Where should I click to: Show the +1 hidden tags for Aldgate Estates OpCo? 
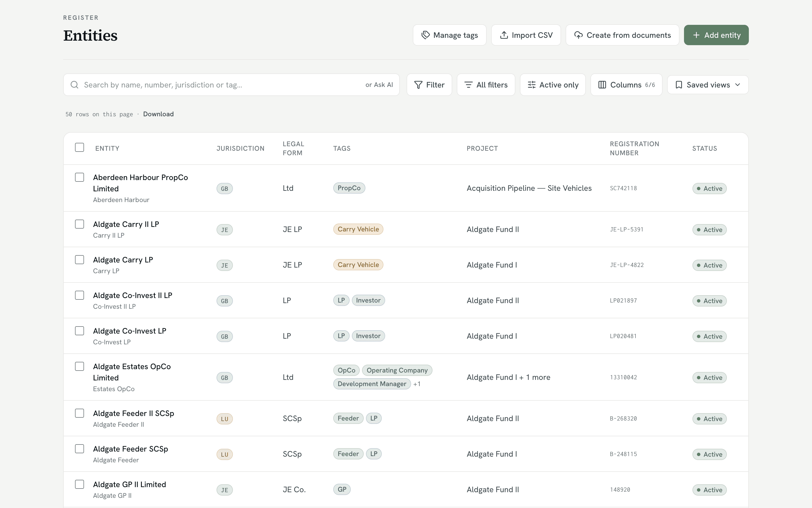[417, 384]
